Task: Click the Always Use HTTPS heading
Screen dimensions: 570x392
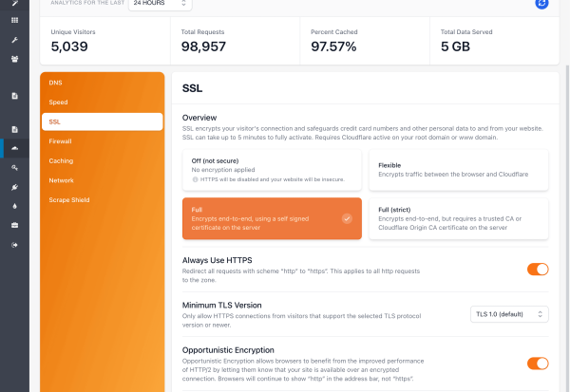Action: pyautogui.click(x=217, y=260)
